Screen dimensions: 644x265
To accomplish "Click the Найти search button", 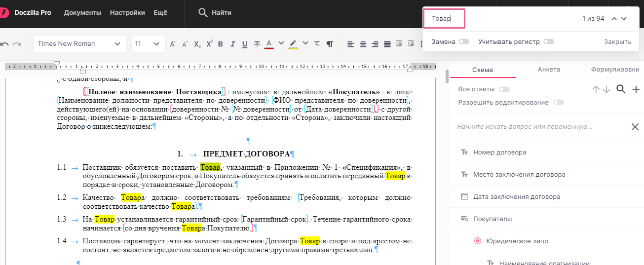I will tap(215, 12).
